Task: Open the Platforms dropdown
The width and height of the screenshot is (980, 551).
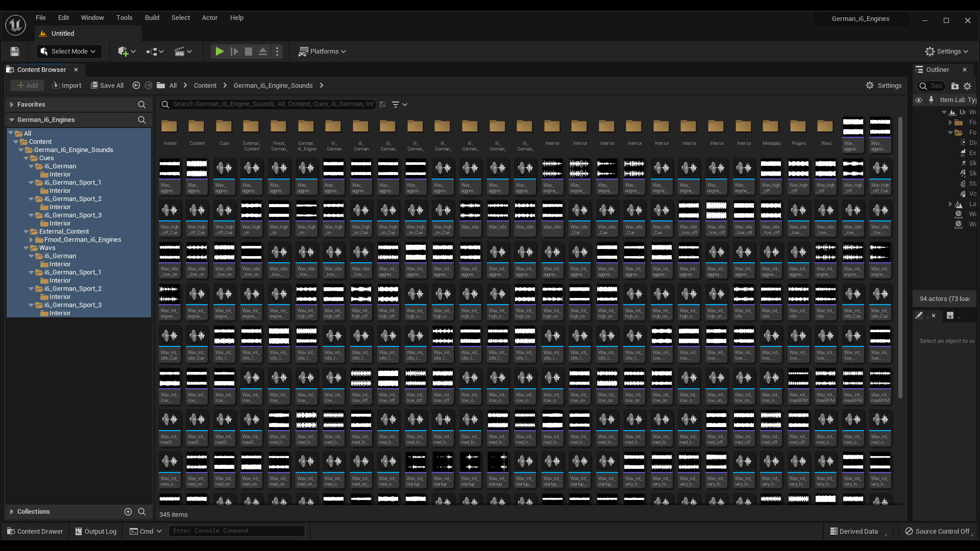Action: [323, 52]
